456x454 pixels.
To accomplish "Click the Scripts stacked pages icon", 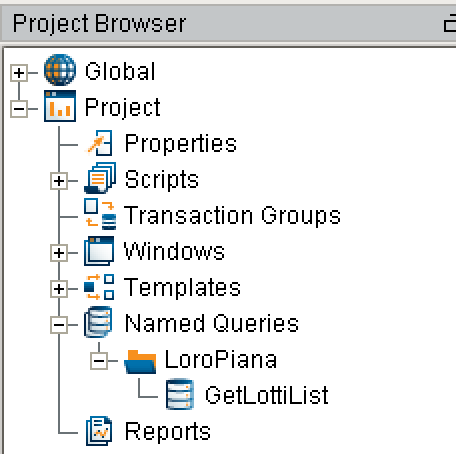I will coord(100,178).
